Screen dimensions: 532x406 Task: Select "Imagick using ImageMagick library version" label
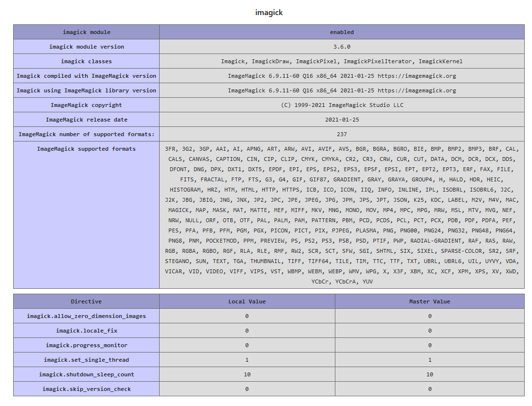coord(86,90)
